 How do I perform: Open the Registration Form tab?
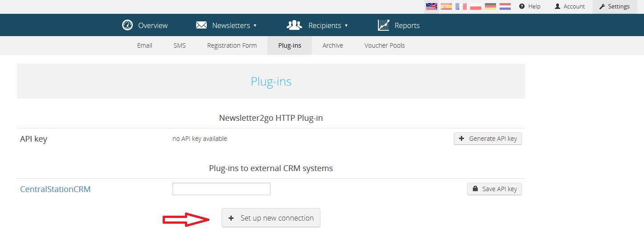[x=232, y=45]
